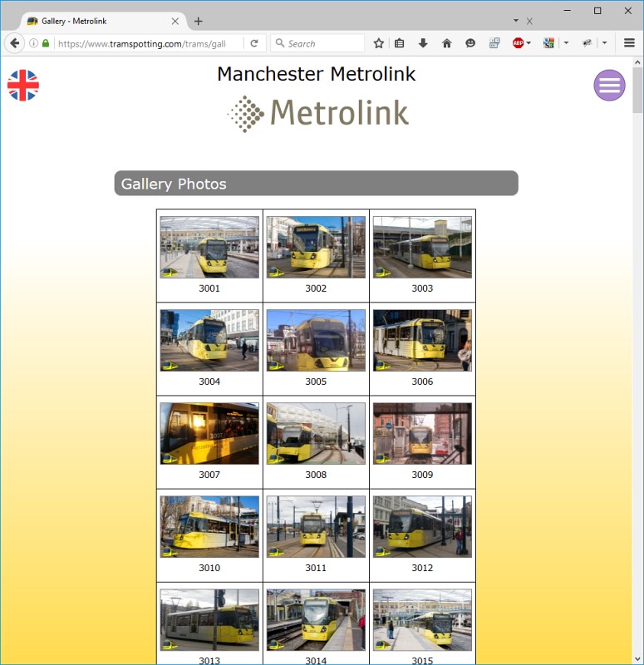Open tram 3014 photo thumbnail
Image resolution: width=644 pixels, height=665 pixels.
316,619
